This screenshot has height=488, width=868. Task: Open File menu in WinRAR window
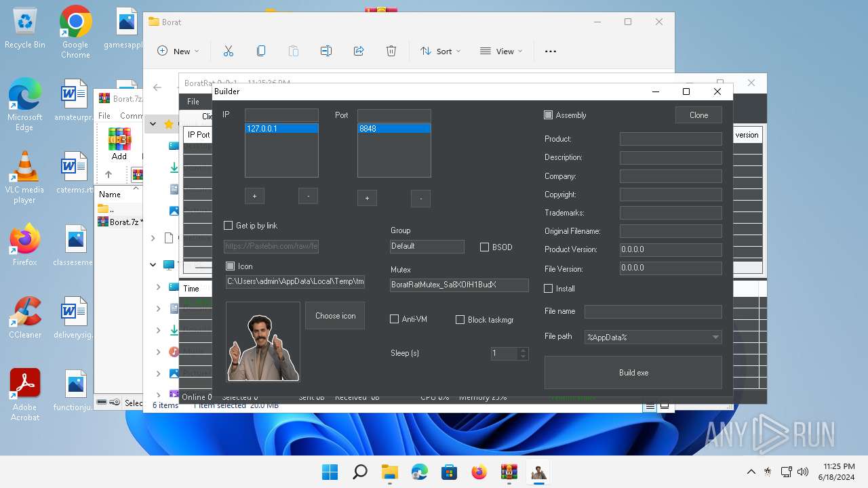point(104,116)
